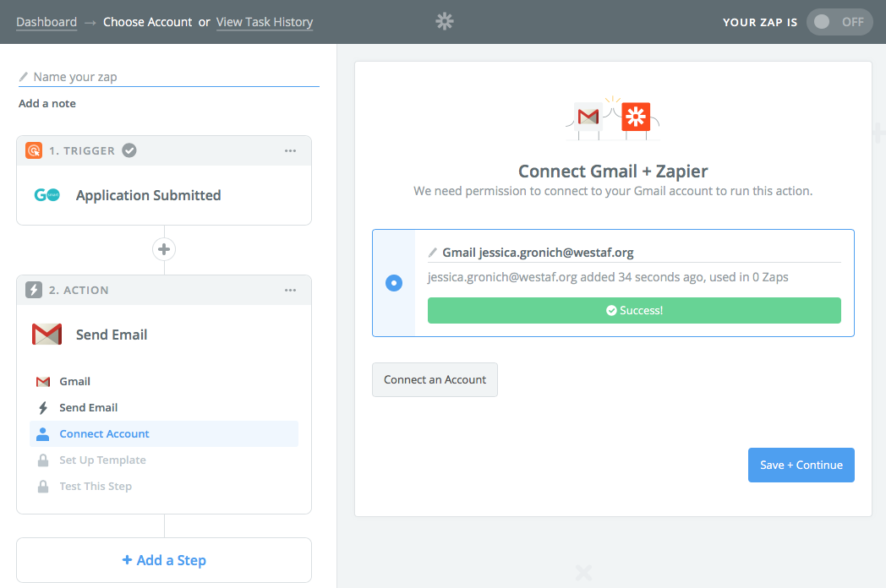
Task: Click the Zapier asterisk logo in header
Action: tap(445, 21)
